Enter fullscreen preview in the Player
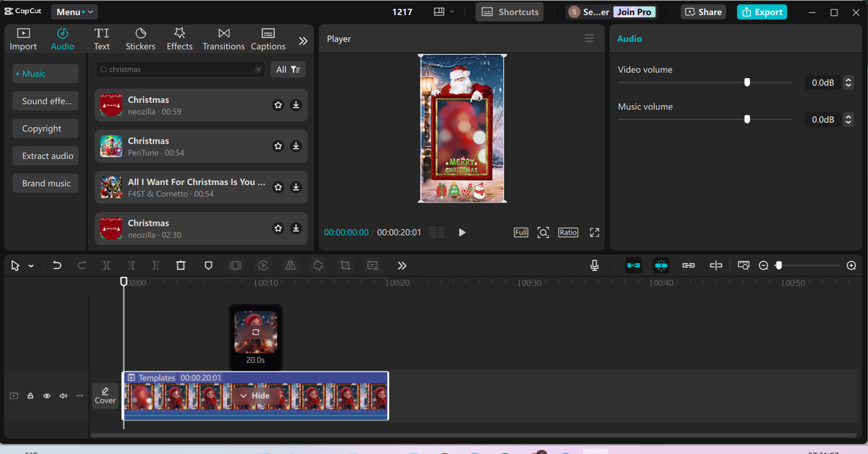 [594, 232]
